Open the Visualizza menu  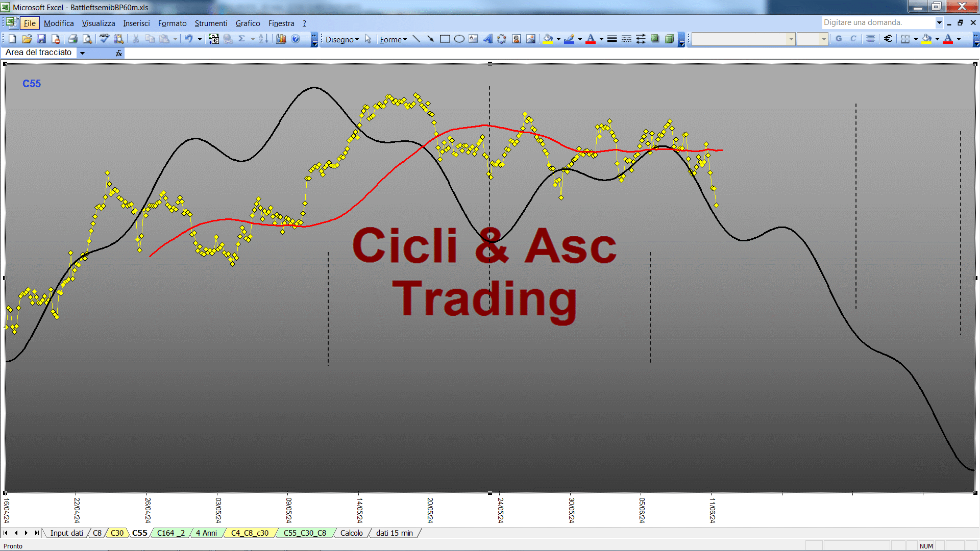tap(99, 23)
